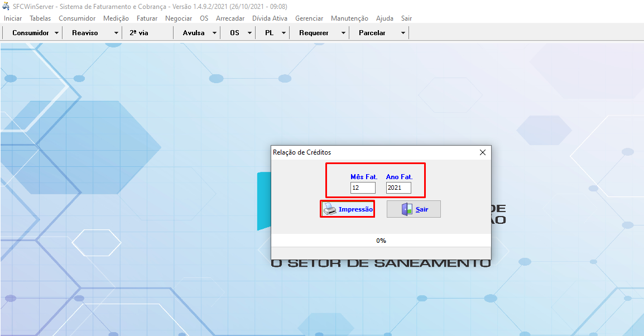644x336 pixels.
Task: Close the Relação de Créditos dialog
Action: (x=483, y=152)
